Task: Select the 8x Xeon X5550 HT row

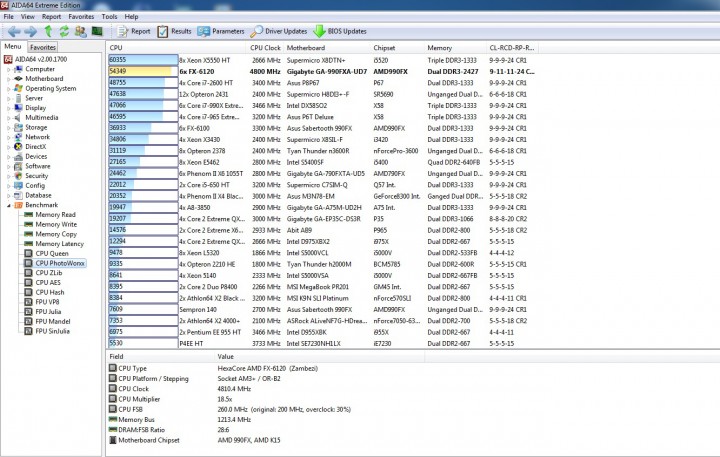Action: pos(323,60)
